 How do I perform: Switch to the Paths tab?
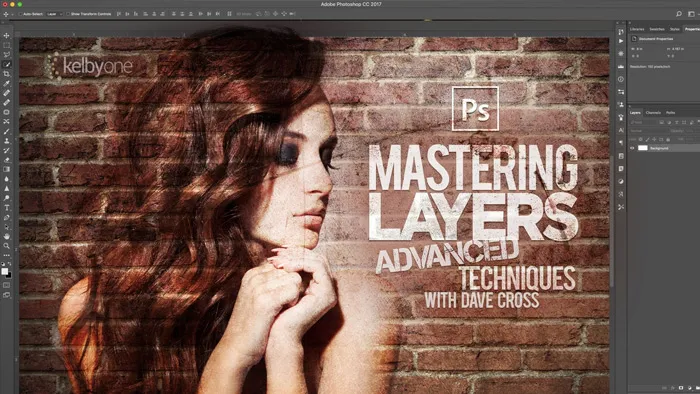(x=671, y=112)
